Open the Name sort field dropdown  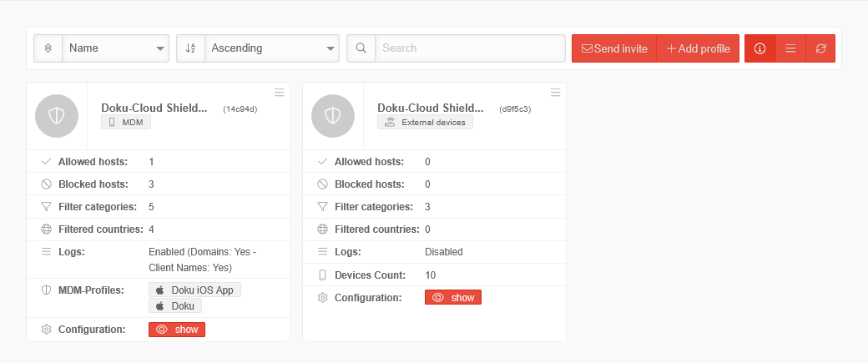point(116,48)
